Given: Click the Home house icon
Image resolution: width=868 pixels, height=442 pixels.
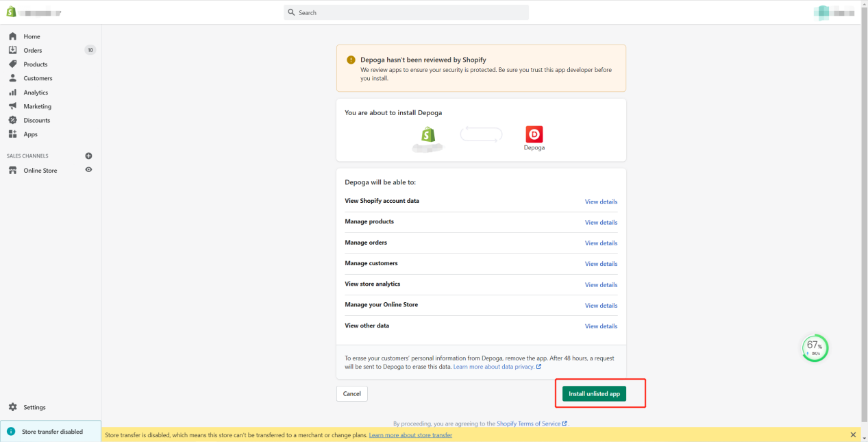Looking at the screenshot, I should coord(12,36).
